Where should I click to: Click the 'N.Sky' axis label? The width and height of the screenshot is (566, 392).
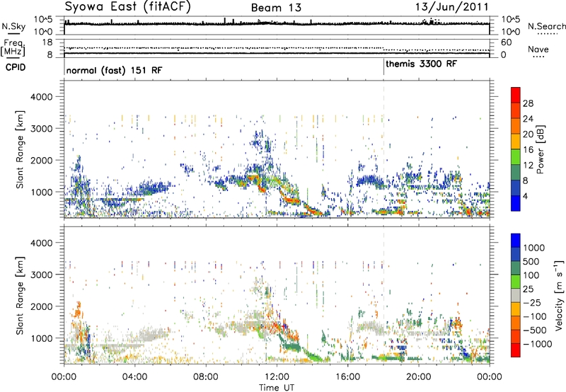tap(13, 26)
